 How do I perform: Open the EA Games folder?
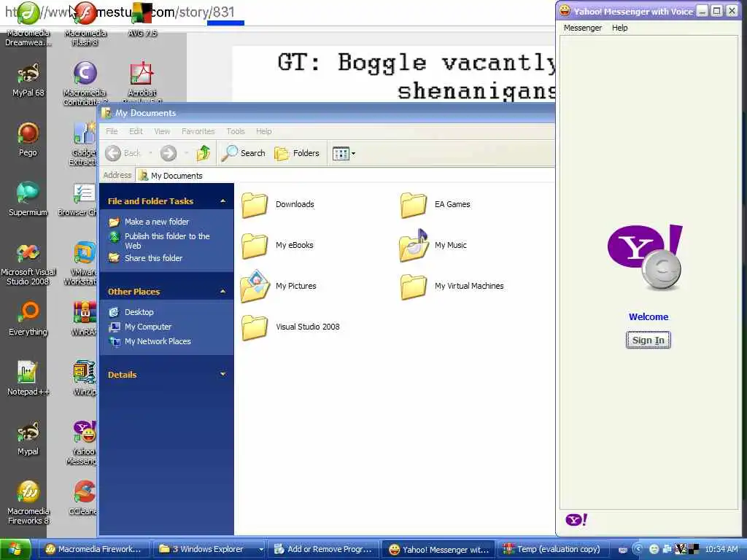tap(435, 205)
